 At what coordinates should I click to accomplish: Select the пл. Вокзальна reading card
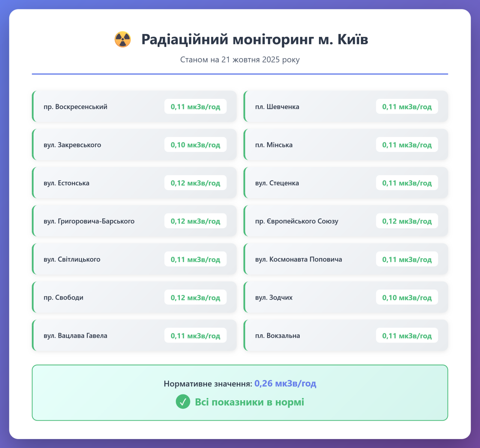(346, 336)
